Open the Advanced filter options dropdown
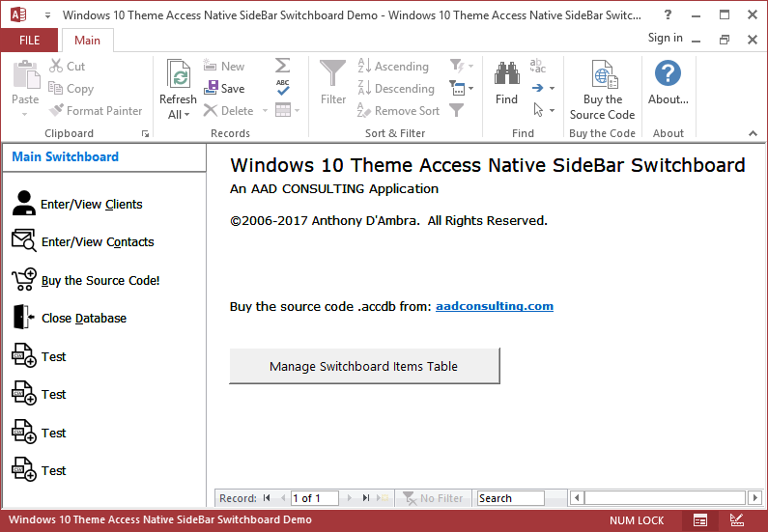Screen dimensions: 768x532 462,88
